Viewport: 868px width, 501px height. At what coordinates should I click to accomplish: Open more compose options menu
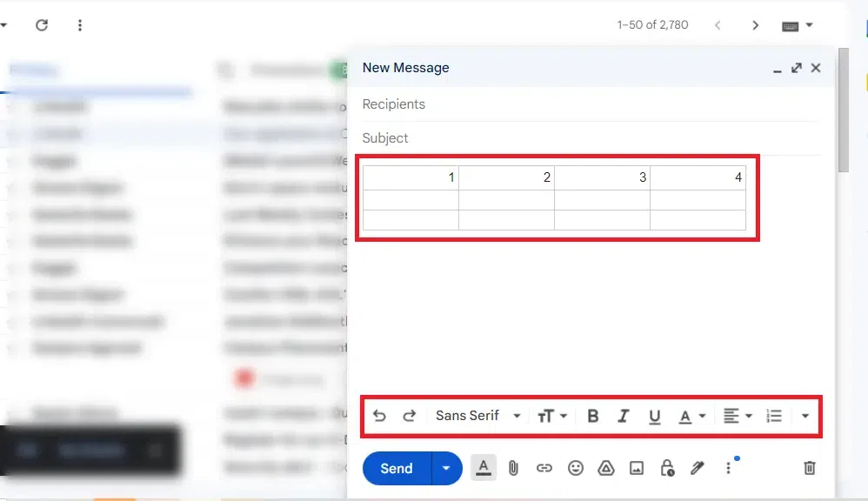click(729, 468)
